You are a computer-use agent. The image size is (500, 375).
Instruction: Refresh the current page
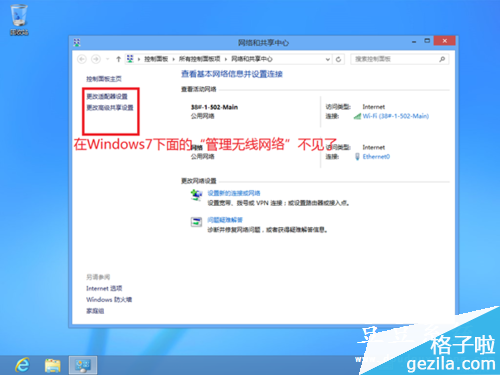[x=338, y=59]
